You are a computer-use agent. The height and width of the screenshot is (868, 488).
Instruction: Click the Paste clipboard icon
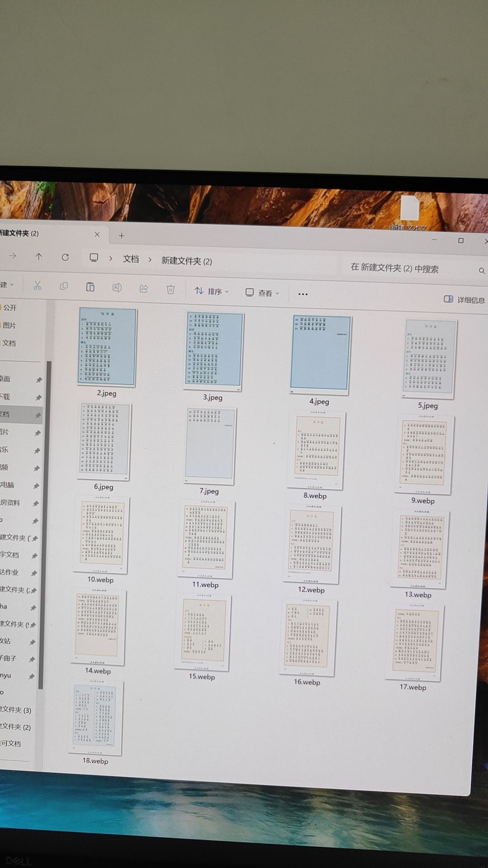(90, 287)
